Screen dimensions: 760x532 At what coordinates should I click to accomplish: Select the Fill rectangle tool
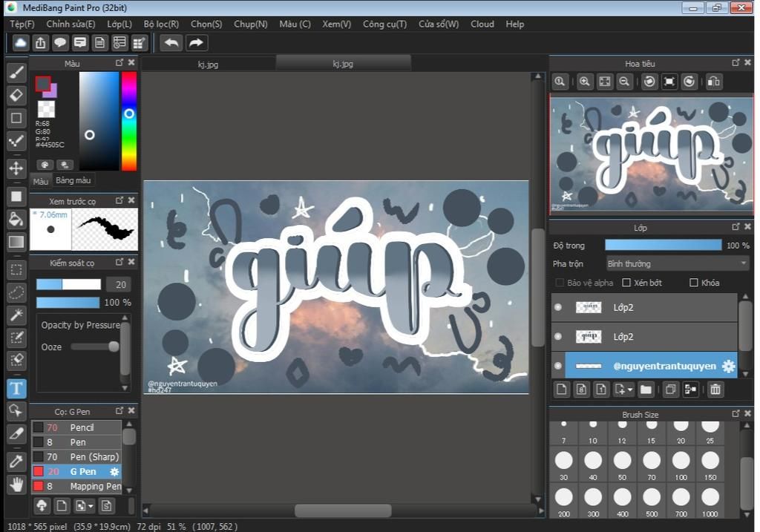click(x=16, y=196)
